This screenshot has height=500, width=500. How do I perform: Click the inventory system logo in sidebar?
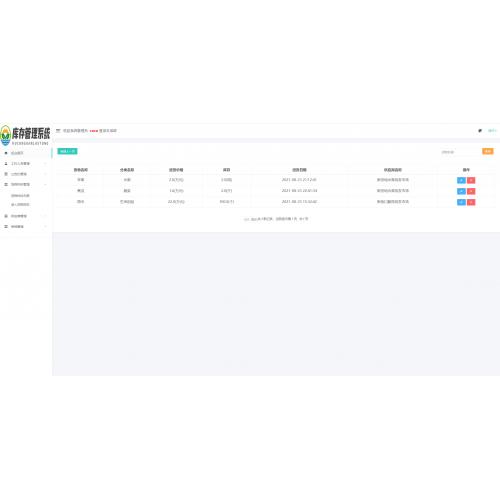coord(25,135)
